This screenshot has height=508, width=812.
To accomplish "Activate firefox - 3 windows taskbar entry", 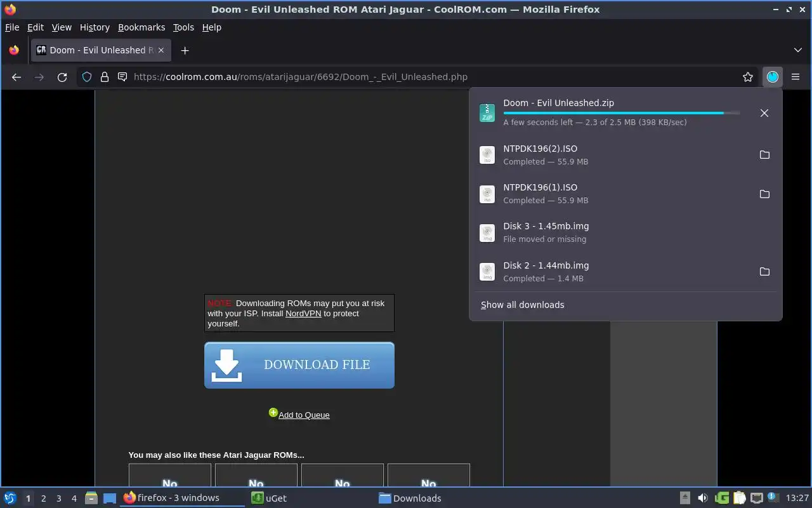I will pyautogui.click(x=182, y=498).
